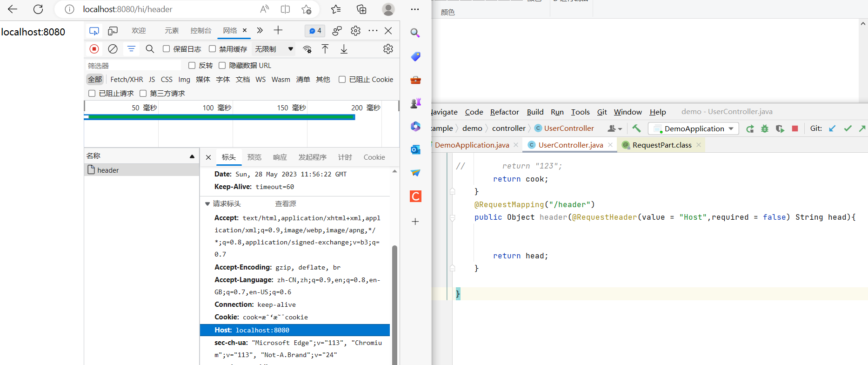Image resolution: width=868 pixels, height=365 pixels.
Task: Open IntelliJ Build menu
Action: [535, 112]
